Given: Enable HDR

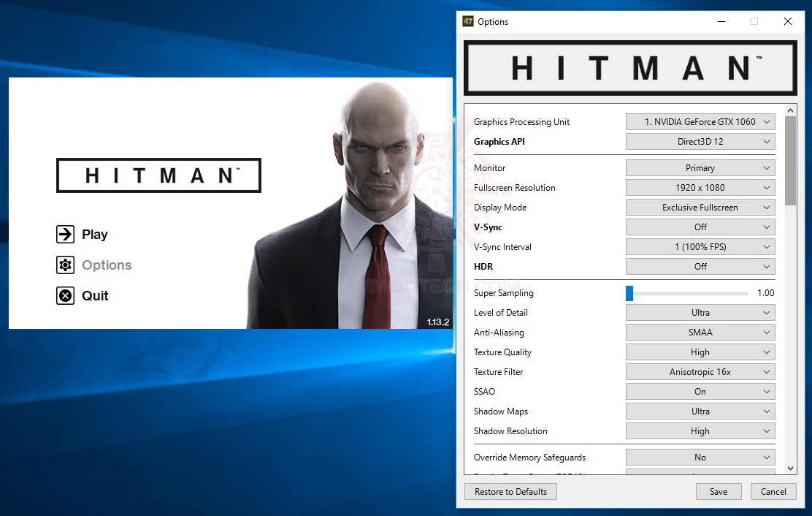Looking at the screenshot, I should coord(700,266).
